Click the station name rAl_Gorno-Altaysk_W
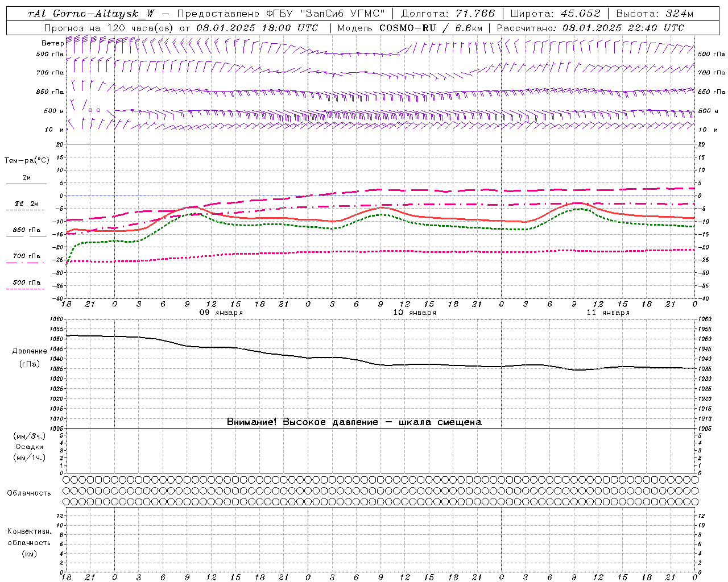Screen dimensions: 728x582 [92, 14]
